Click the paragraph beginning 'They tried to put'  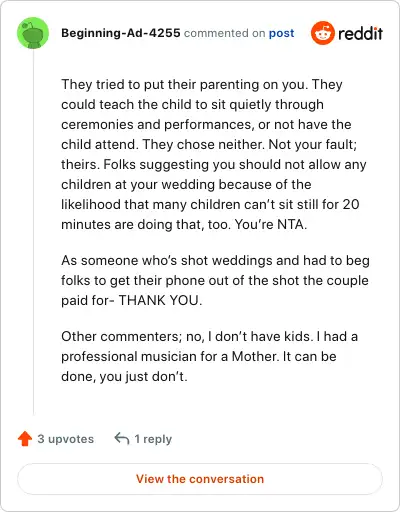(x=214, y=154)
